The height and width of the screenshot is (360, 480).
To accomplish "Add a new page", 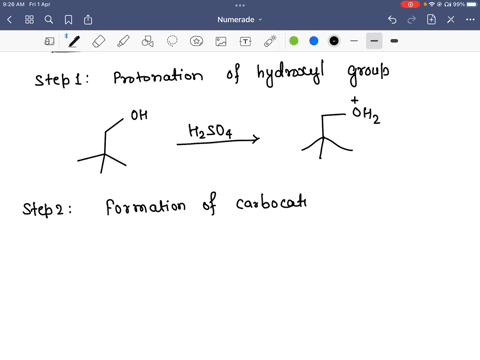I will tap(431, 20).
